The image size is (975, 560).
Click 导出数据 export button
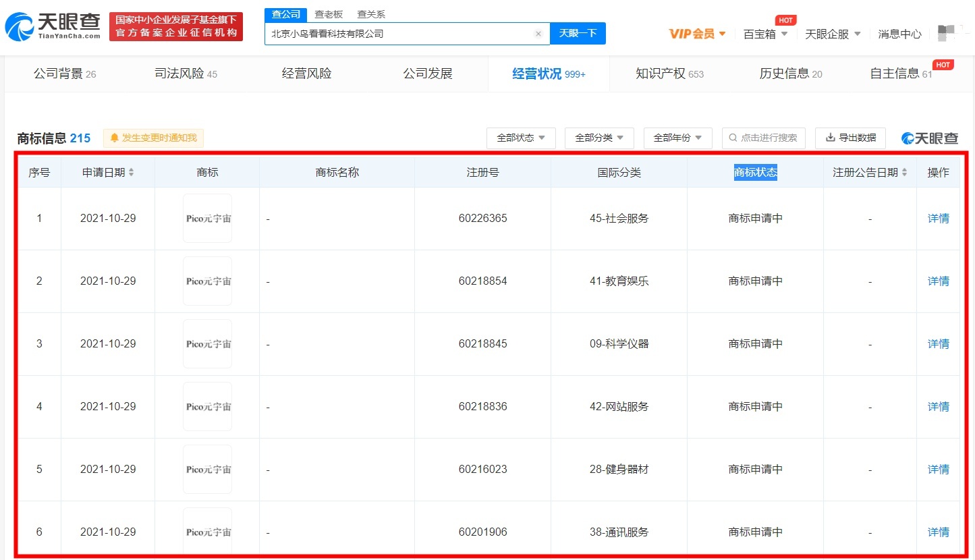point(850,138)
